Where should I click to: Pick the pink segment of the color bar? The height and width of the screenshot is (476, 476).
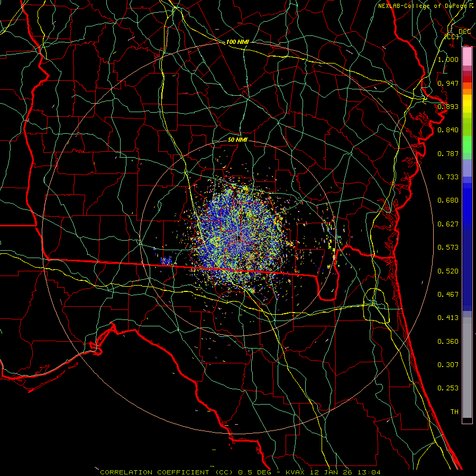click(x=467, y=57)
